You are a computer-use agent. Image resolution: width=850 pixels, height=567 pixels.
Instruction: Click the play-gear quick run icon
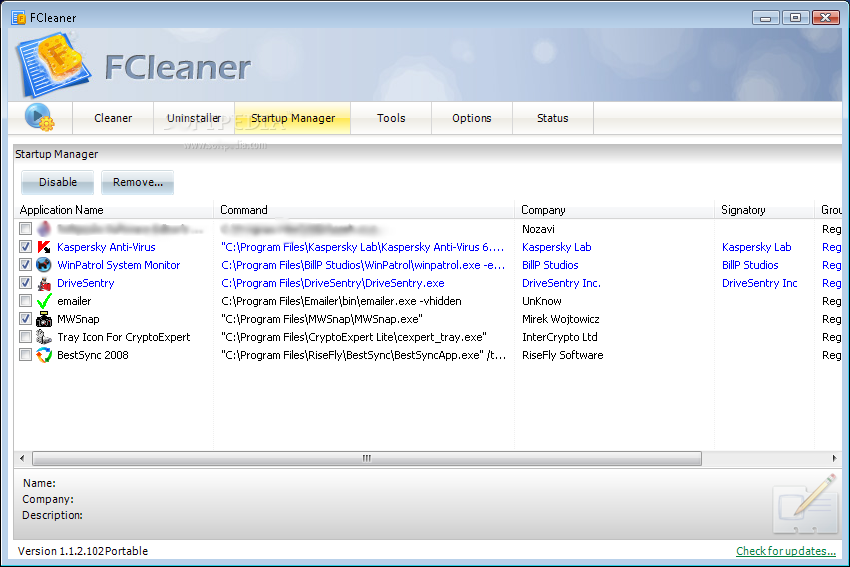40,117
